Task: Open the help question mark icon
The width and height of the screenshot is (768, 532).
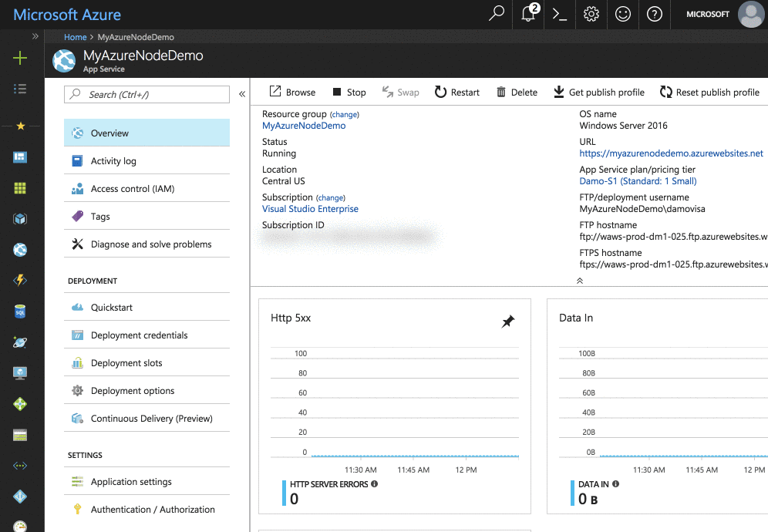Action: click(x=655, y=14)
